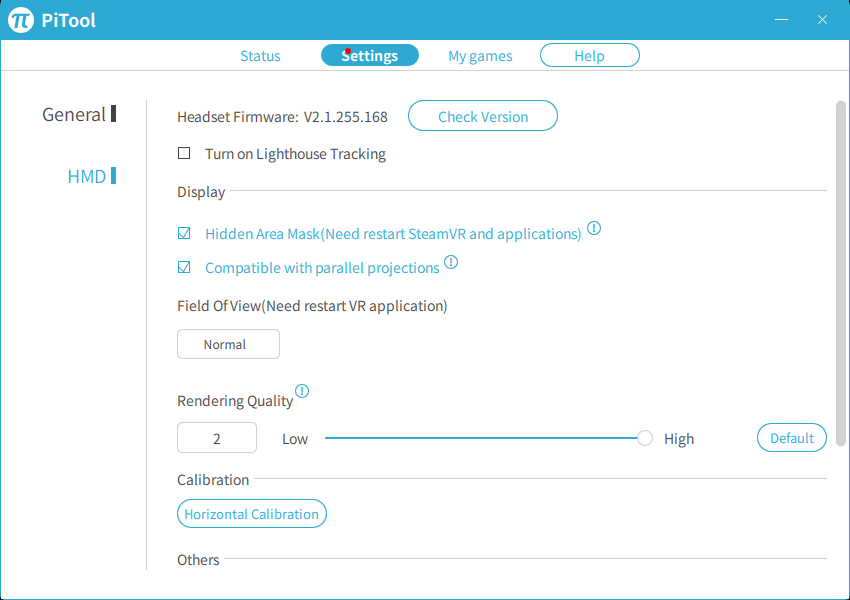Screen dimensions: 850x600
Task: Click the Rendering Quality info icon
Action: (302, 392)
